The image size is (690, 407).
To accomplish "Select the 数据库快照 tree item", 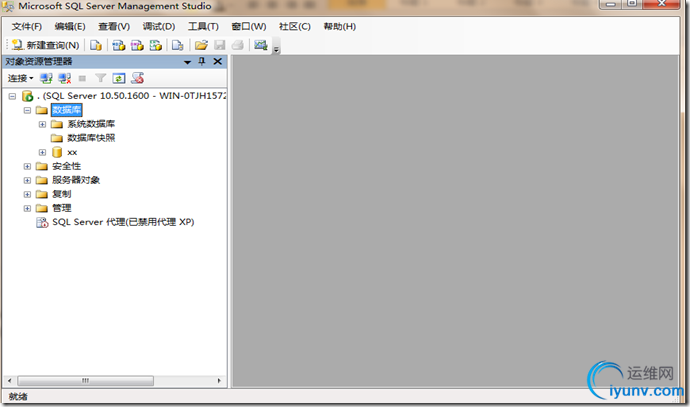I will [x=91, y=138].
